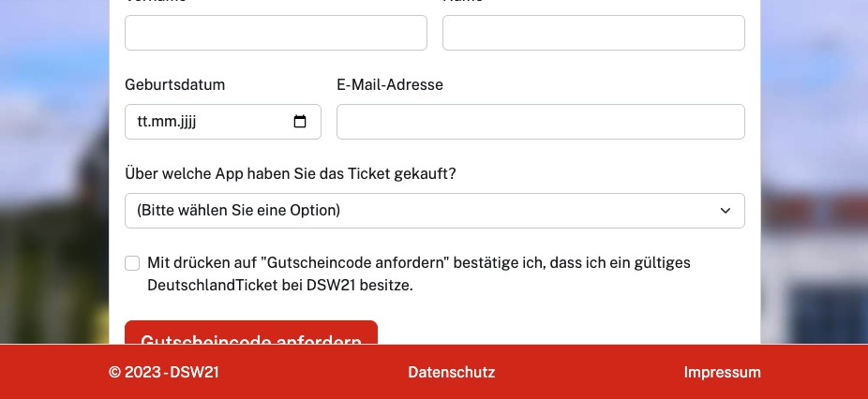Click the chevron arrow of the app dropdown
This screenshot has height=399, width=868.
tap(725, 211)
